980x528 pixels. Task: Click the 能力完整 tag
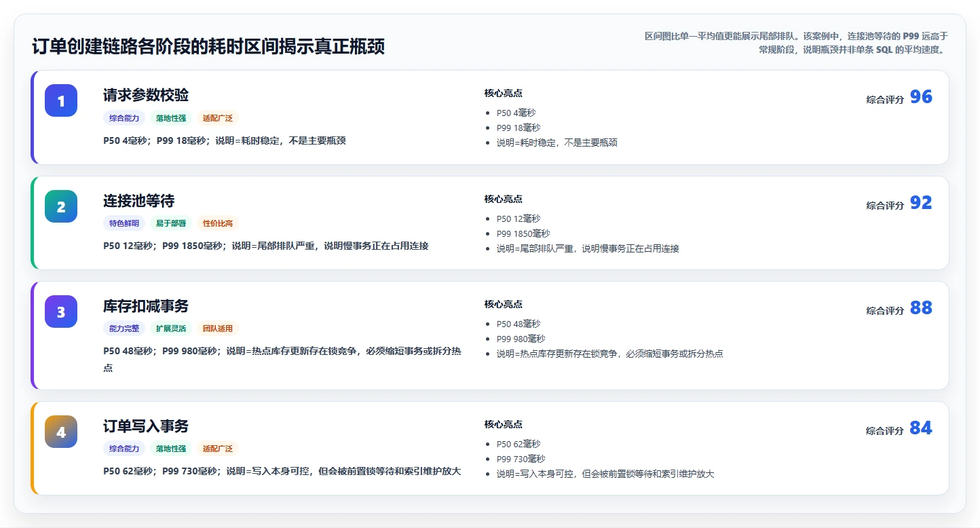(124, 328)
